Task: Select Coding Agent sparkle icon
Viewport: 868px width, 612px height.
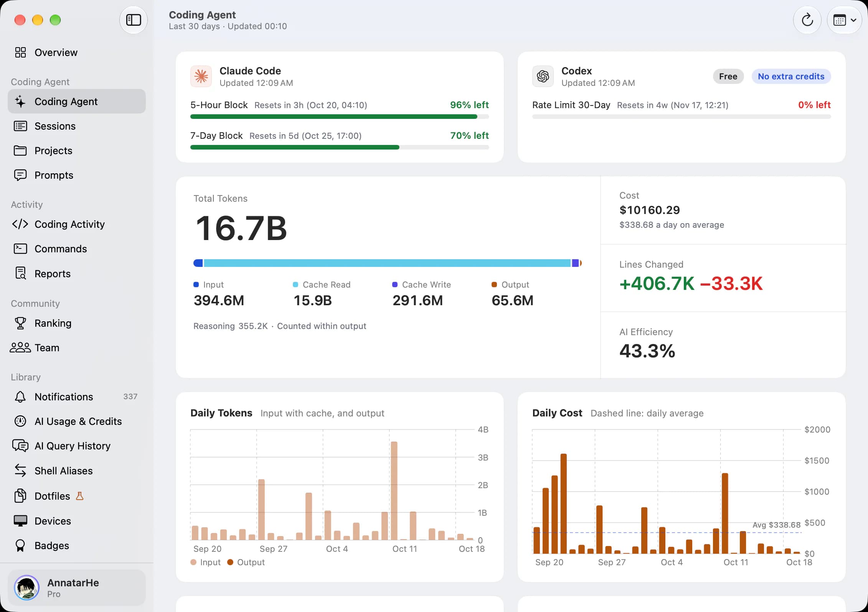Action: [x=20, y=101]
